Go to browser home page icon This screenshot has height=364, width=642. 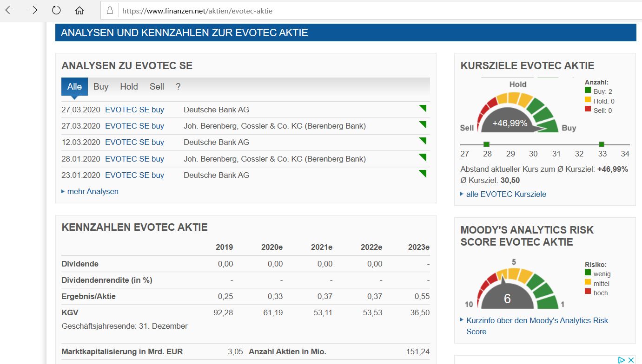pyautogui.click(x=79, y=10)
